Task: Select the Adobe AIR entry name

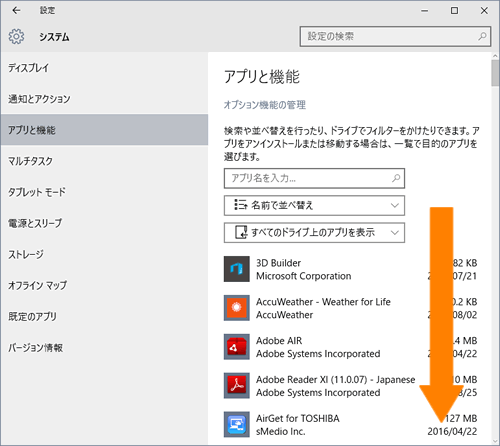Action: (279, 341)
